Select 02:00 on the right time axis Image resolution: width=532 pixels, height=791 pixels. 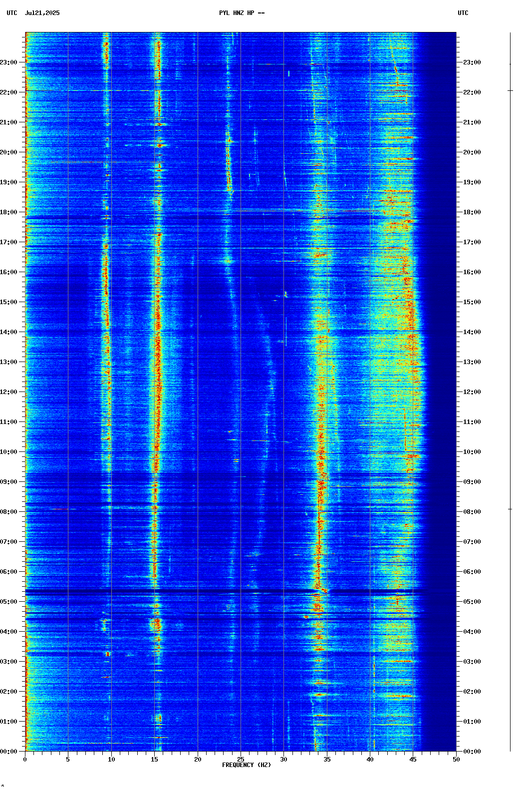pyautogui.click(x=472, y=692)
